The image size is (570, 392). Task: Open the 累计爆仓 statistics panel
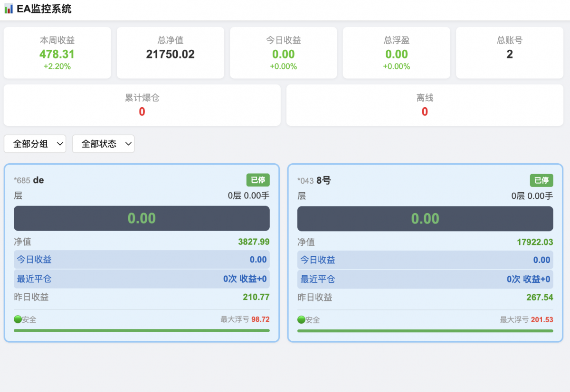(x=142, y=105)
